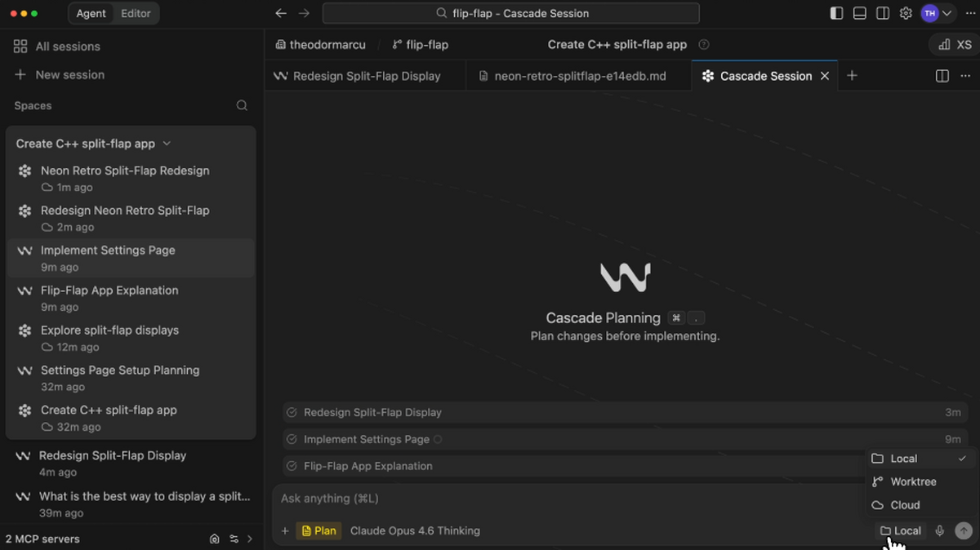Viewport: 980px width, 550px height.
Task: Start voice input with microphone
Action: (x=940, y=531)
